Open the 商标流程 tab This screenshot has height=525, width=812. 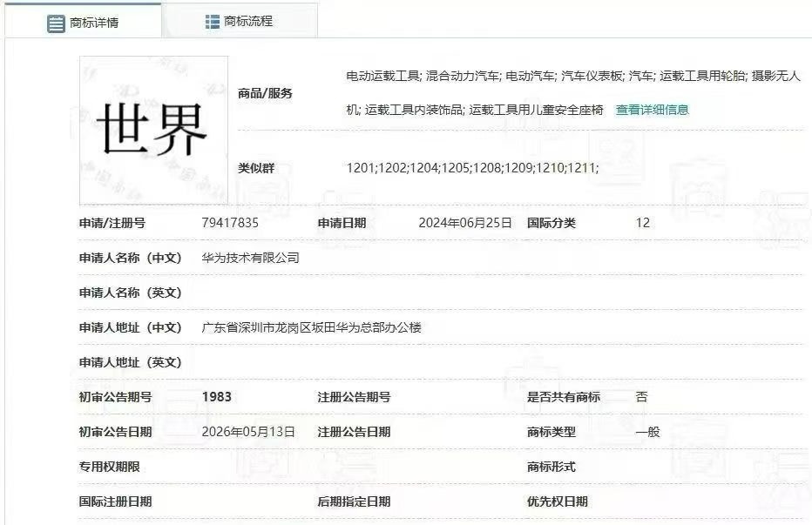(240, 21)
